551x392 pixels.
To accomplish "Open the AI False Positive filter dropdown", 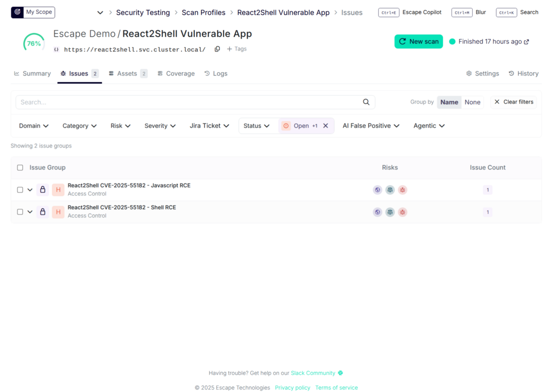I will tap(371, 126).
